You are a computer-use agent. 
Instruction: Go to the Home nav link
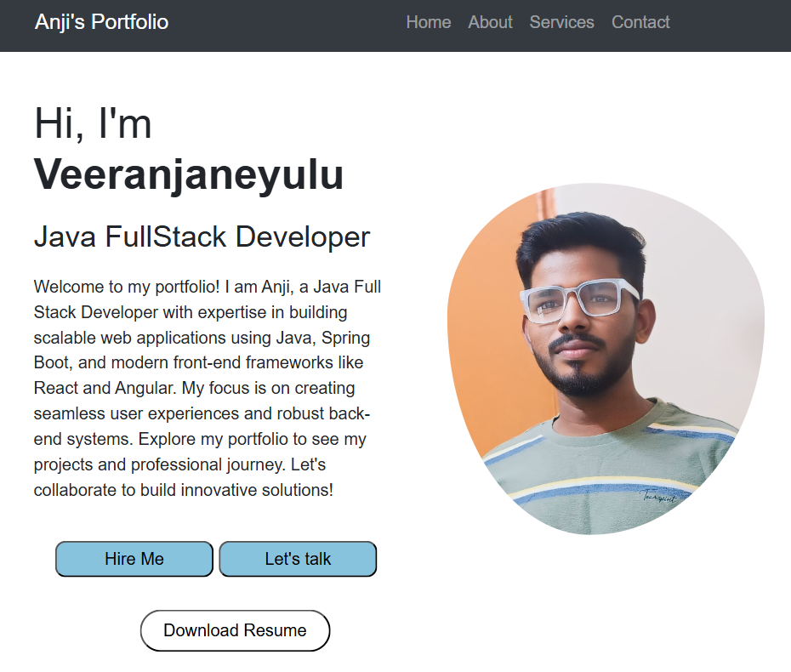click(x=428, y=22)
